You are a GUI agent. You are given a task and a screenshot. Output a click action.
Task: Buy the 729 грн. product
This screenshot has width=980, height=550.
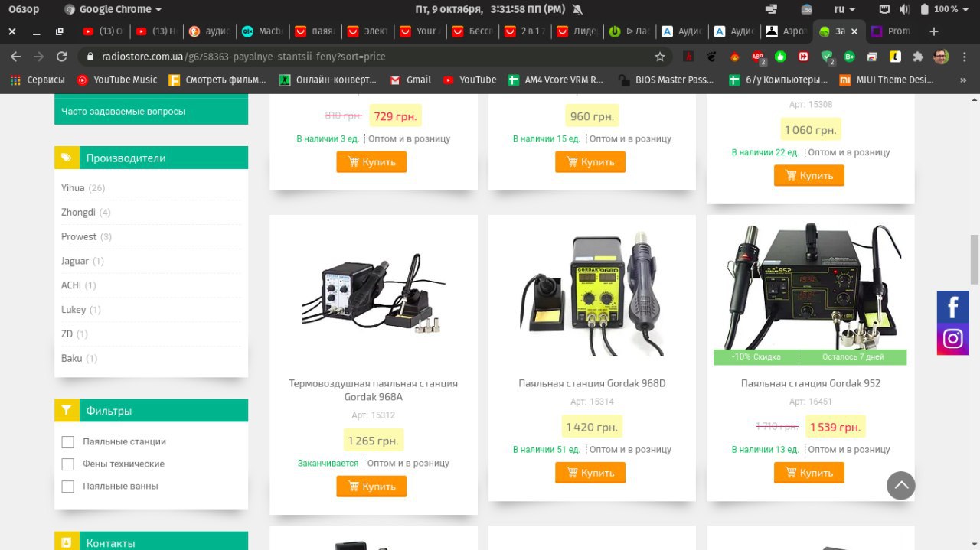coord(371,162)
